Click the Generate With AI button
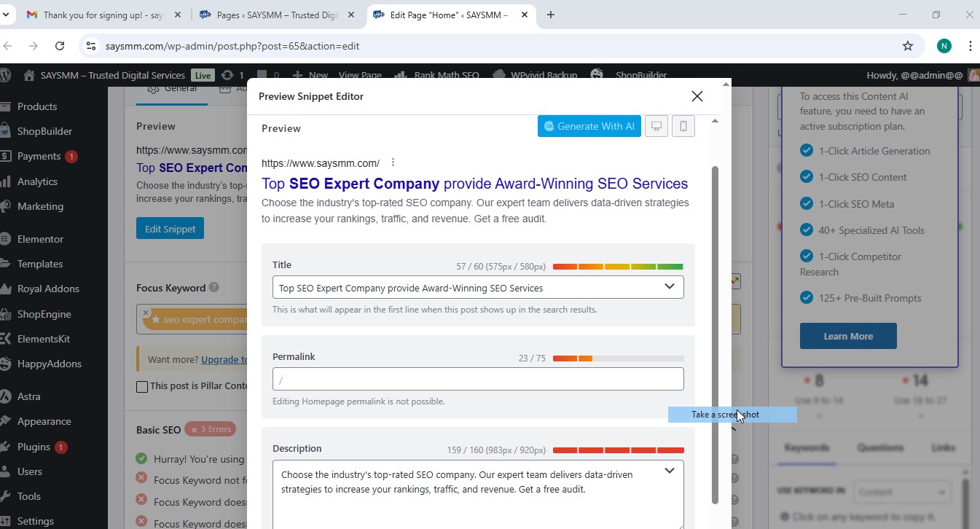The image size is (980, 529). (x=589, y=125)
